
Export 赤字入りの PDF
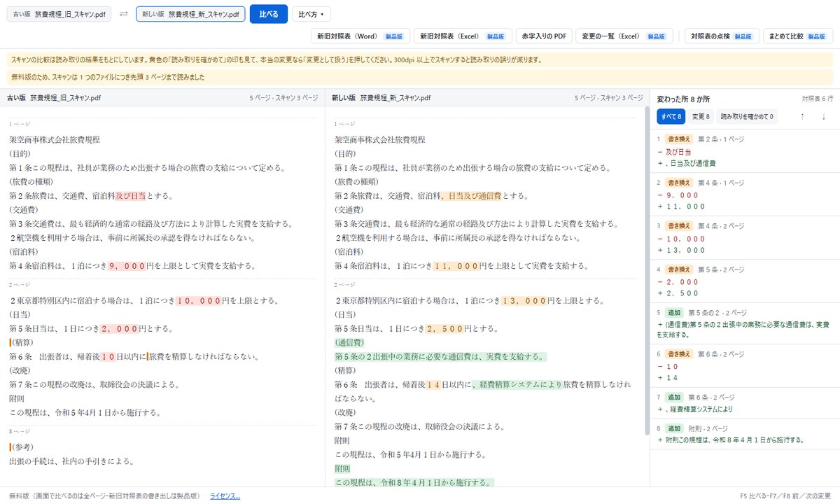544,36
